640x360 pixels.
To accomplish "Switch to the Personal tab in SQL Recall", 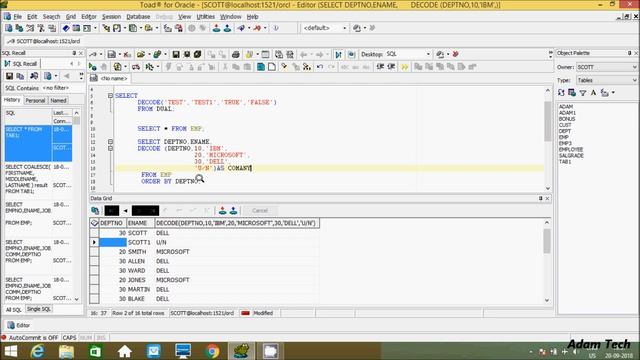I will tap(35, 100).
